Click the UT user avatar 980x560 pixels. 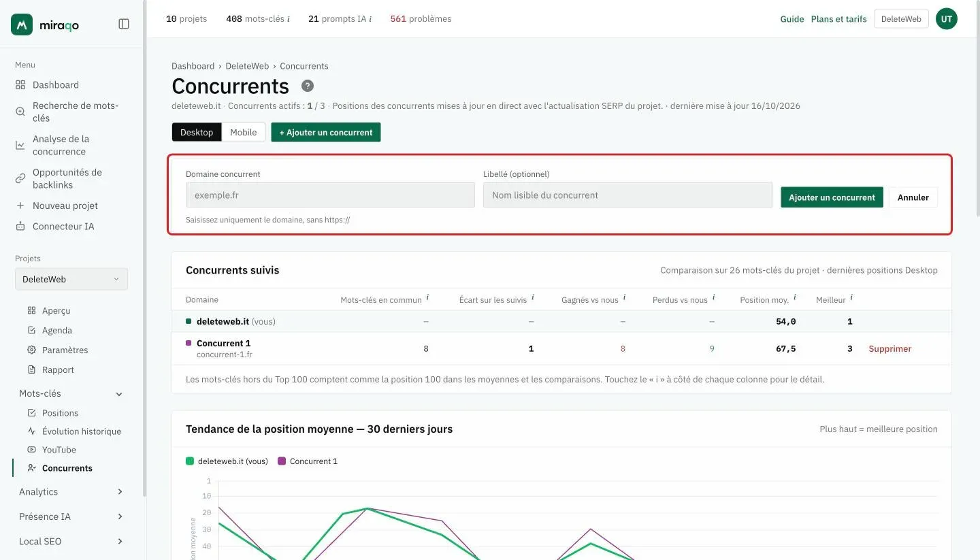click(x=947, y=19)
